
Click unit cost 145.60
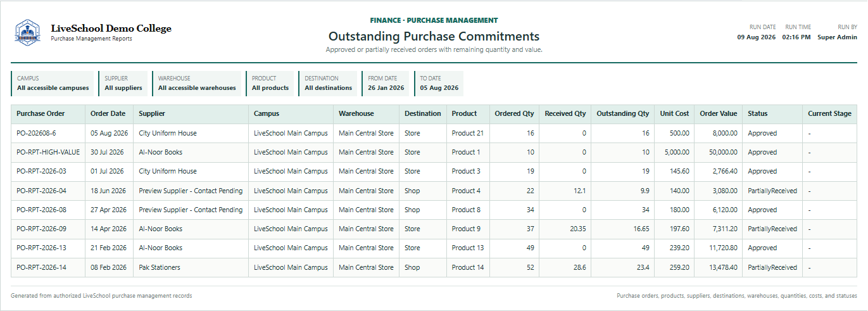[679, 172]
